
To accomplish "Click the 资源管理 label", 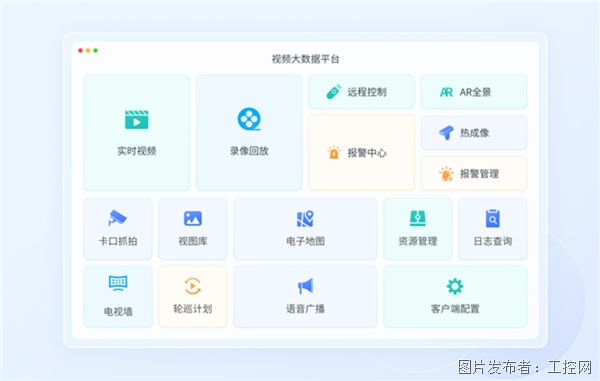I will click(x=417, y=241).
